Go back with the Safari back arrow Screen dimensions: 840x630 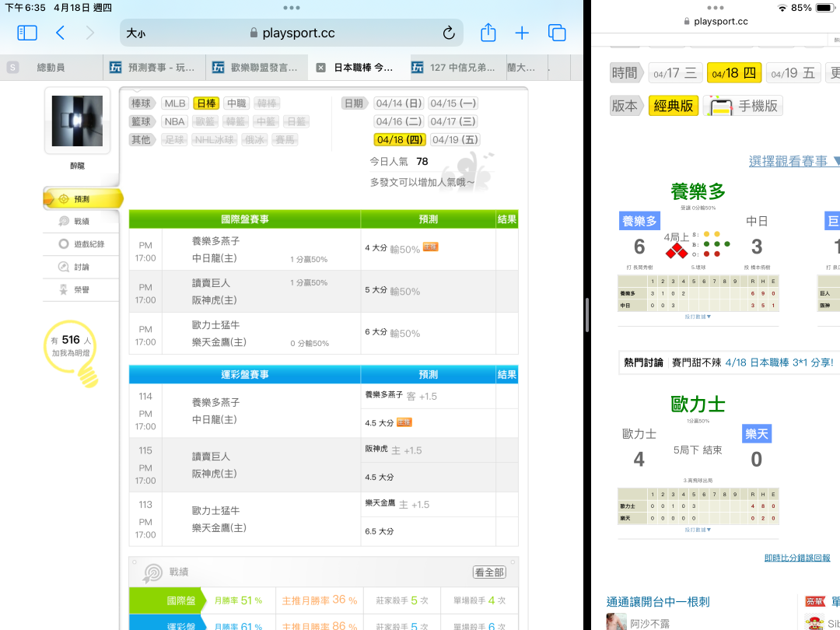(x=60, y=33)
